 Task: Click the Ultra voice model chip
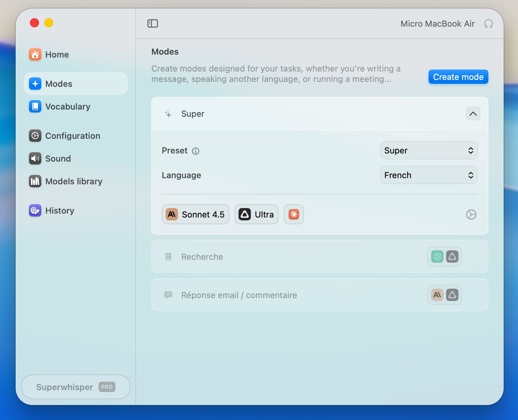[256, 214]
